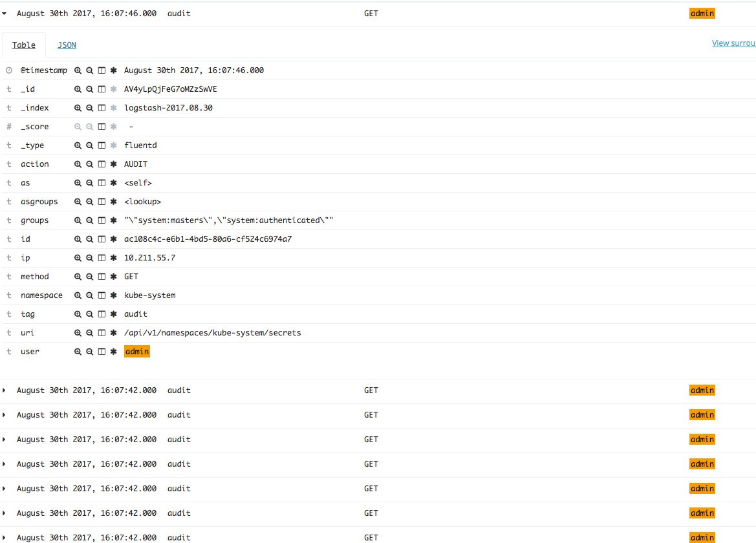Expand first 16:07:42.000 audit entry

5,390
